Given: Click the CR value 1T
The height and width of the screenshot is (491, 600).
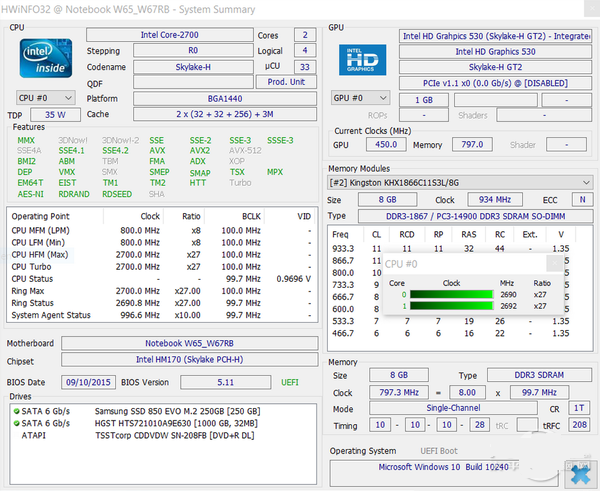Looking at the screenshot, I should (579, 408).
